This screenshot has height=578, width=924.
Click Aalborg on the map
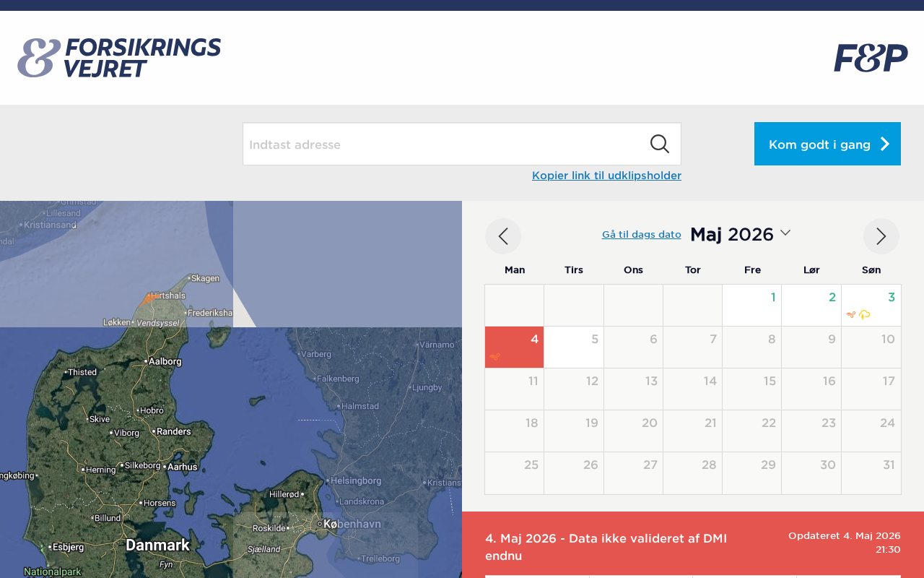pos(165,361)
